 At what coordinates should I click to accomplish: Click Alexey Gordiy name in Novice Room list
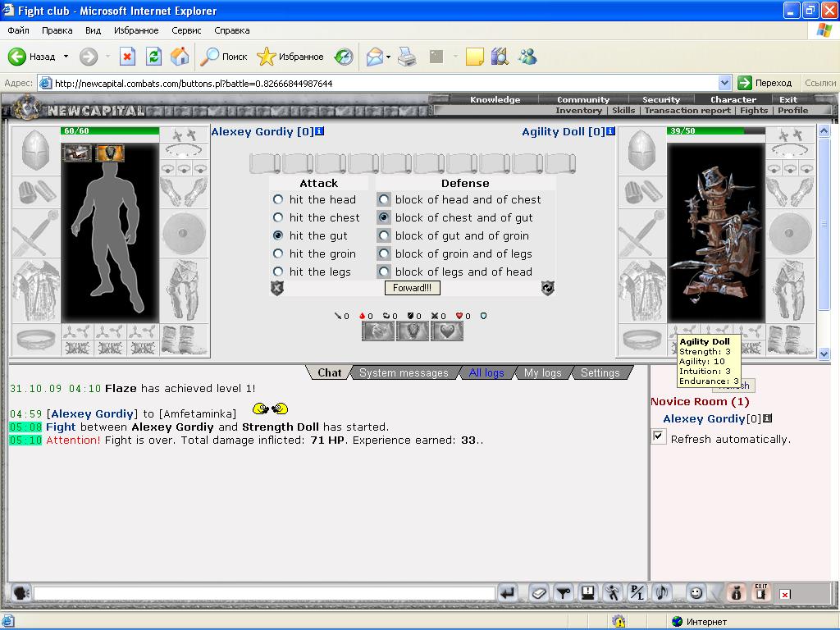tap(704, 419)
